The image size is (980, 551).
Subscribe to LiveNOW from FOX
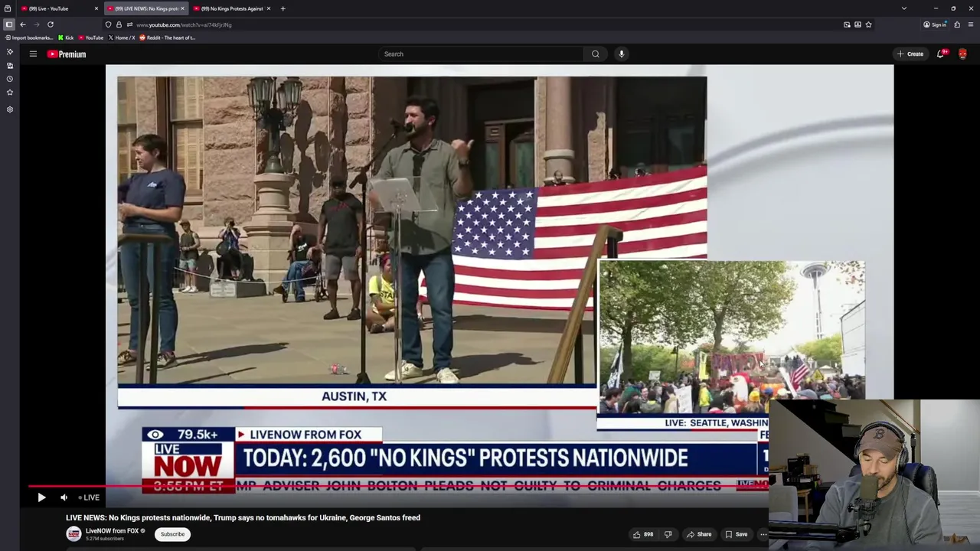(x=172, y=534)
